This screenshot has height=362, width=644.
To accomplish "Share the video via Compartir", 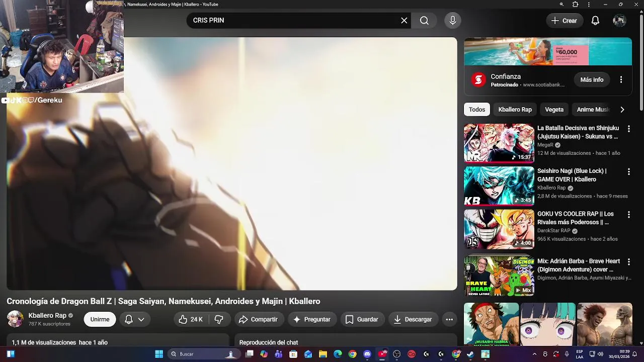I will (258, 319).
